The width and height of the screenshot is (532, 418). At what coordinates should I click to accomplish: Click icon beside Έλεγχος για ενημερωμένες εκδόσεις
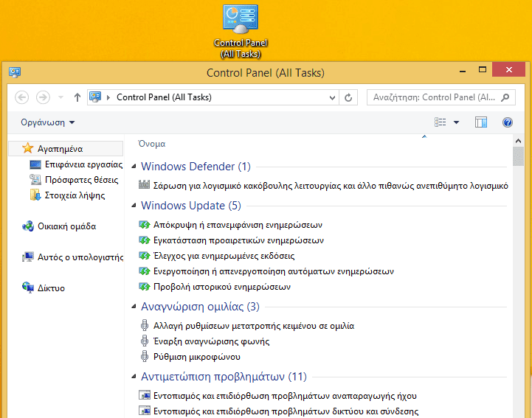pos(145,256)
